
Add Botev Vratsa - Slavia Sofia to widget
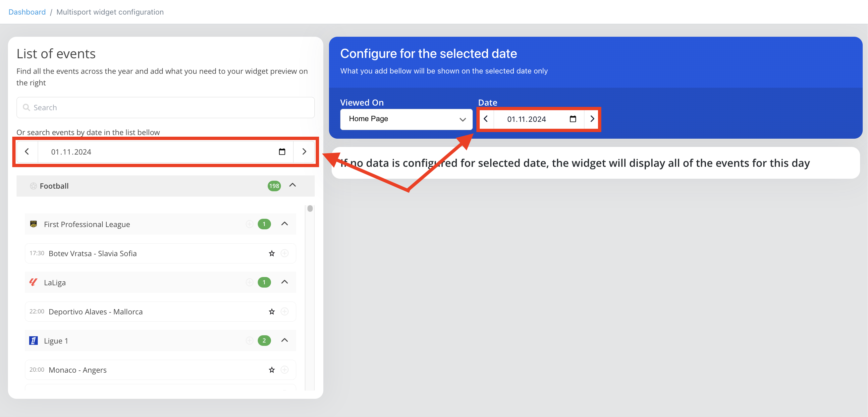[x=285, y=254]
